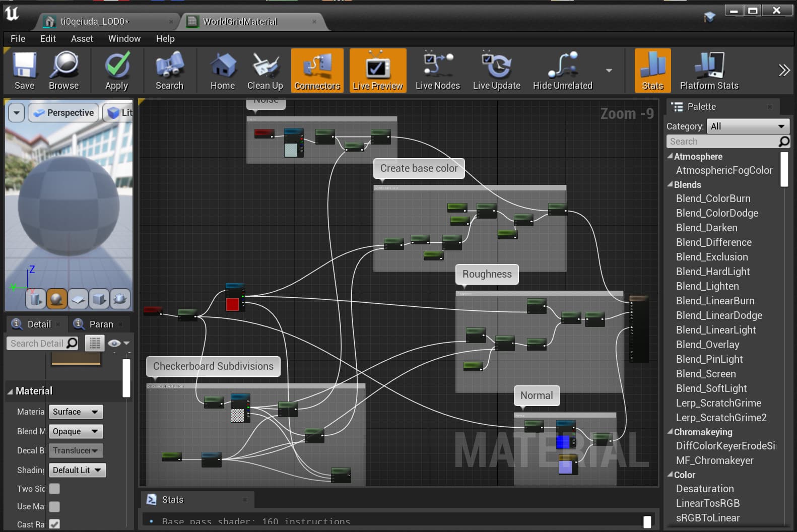
Task: Select Blend_Overlay in Palette
Action: tap(707, 345)
